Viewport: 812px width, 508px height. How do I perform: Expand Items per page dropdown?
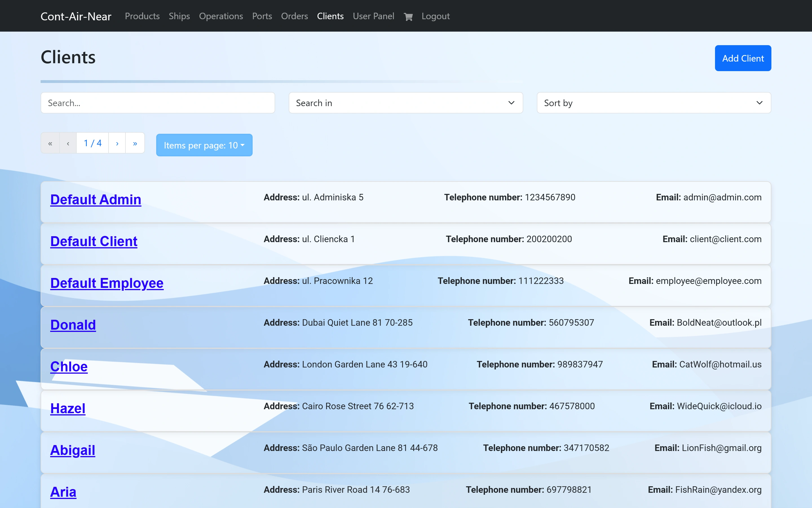[204, 145]
